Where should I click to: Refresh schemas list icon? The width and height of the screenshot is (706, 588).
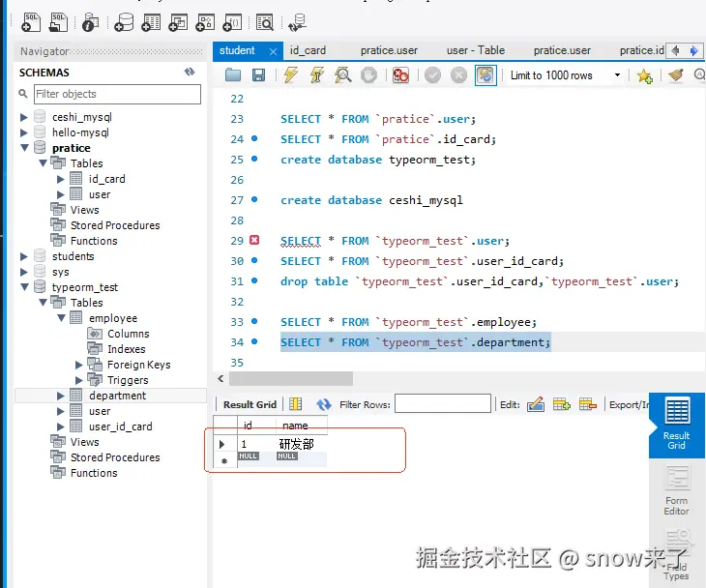click(x=190, y=72)
